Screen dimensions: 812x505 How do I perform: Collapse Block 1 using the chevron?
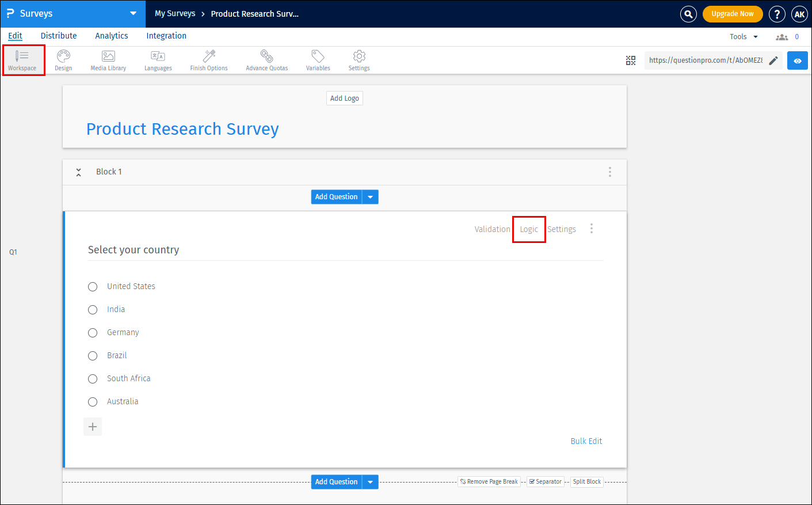(x=78, y=172)
